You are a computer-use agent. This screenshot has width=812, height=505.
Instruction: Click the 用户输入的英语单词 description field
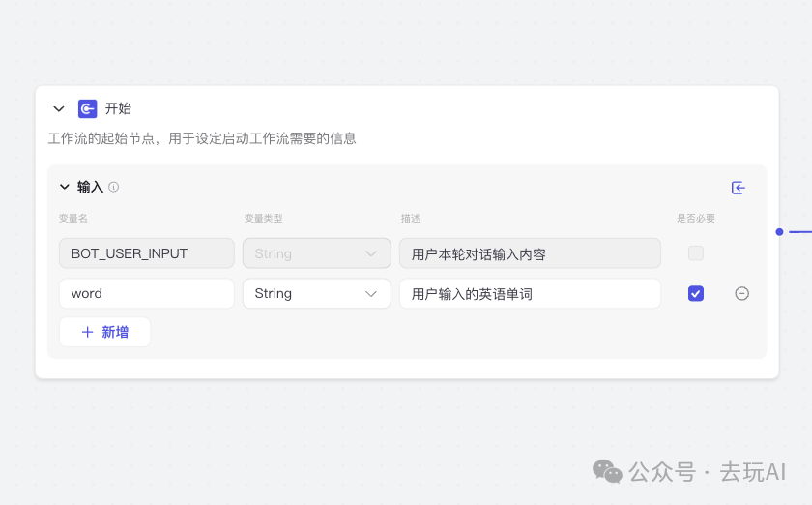pyautogui.click(x=530, y=293)
